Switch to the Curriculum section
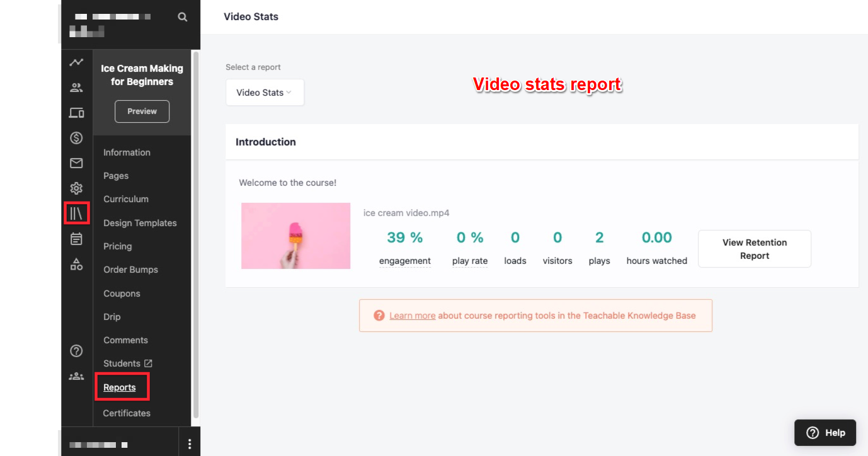The height and width of the screenshot is (456, 868). pyautogui.click(x=126, y=199)
